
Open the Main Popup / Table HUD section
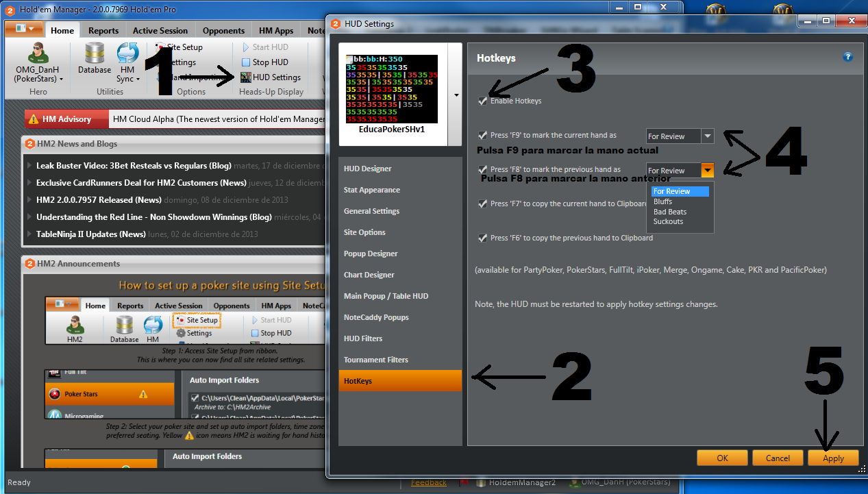pos(400,296)
